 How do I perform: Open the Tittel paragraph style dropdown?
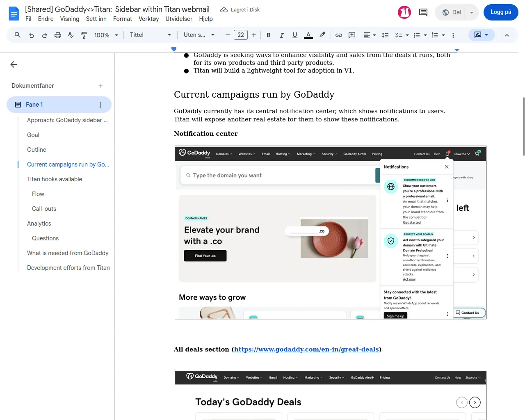(x=150, y=35)
